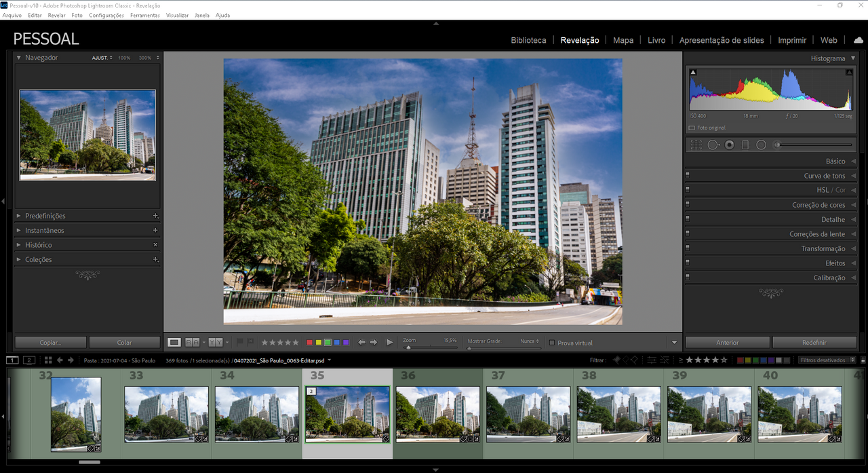Open the Configurações menu
The width and height of the screenshot is (868, 473).
click(106, 15)
